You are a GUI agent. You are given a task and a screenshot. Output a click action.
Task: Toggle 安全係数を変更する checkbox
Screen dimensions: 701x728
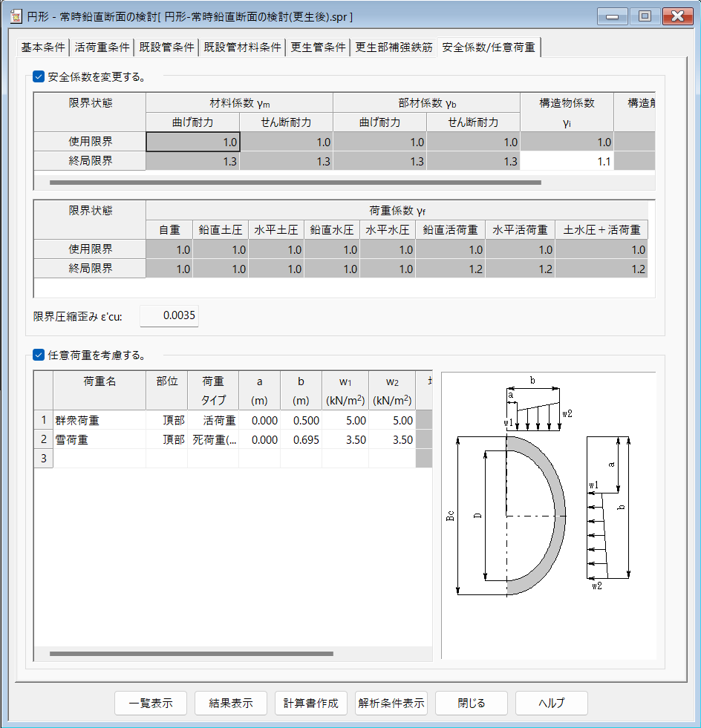click(39, 76)
